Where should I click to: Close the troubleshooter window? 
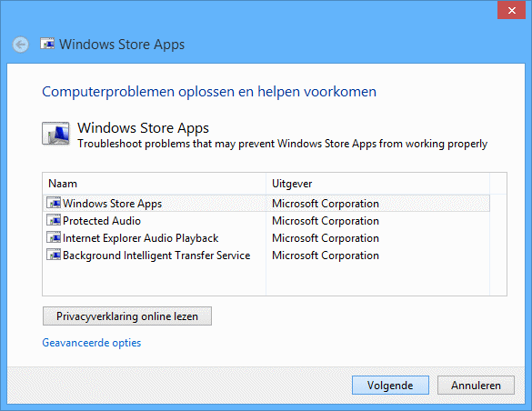coord(511,10)
